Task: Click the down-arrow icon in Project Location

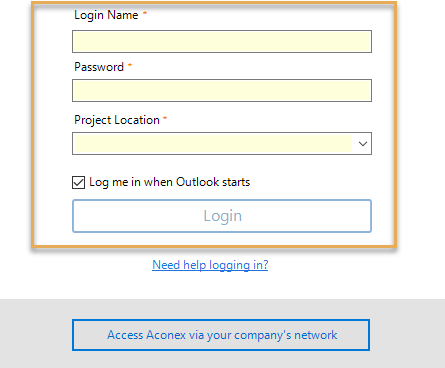Action: click(363, 144)
